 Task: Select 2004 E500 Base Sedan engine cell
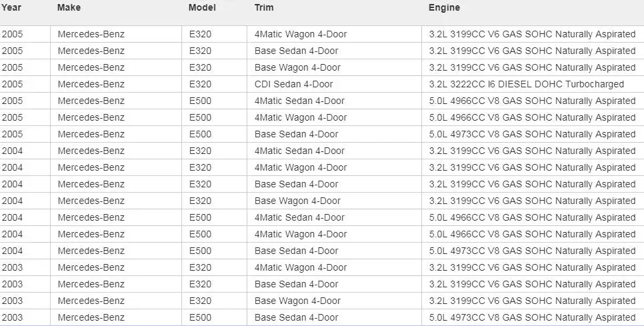pyautogui.click(x=532, y=251)
